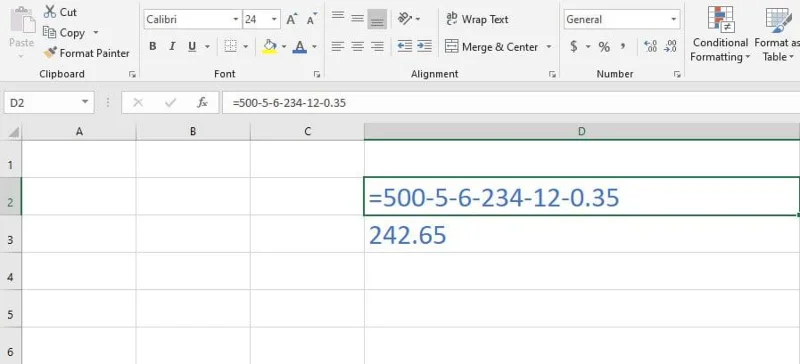Click cell D2 containing the formula
The image size is (800, 364).
582,197
